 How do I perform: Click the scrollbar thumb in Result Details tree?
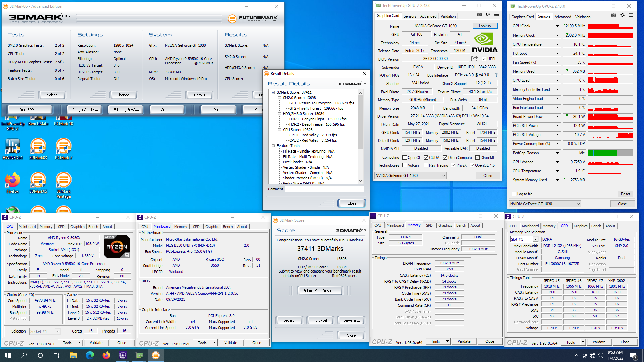360,122
